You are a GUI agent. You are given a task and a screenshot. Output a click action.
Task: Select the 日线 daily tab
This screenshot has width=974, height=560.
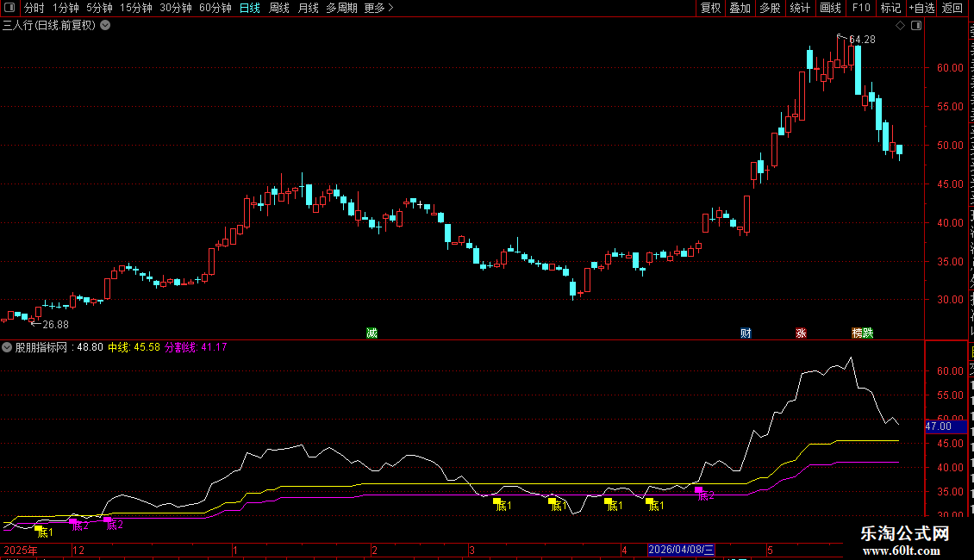click(250, 8)
